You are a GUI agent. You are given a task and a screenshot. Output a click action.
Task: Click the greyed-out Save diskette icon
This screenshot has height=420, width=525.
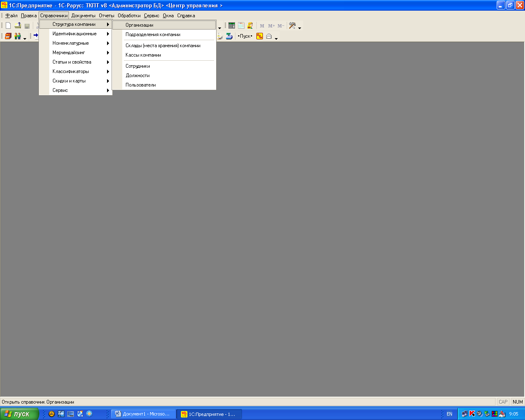[27, 26]
